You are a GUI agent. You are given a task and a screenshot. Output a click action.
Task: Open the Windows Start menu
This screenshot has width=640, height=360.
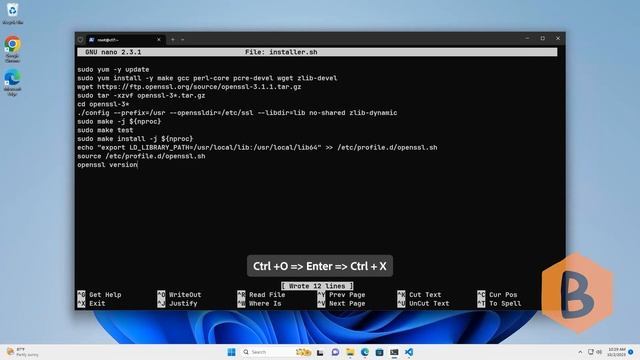(231, 352)
